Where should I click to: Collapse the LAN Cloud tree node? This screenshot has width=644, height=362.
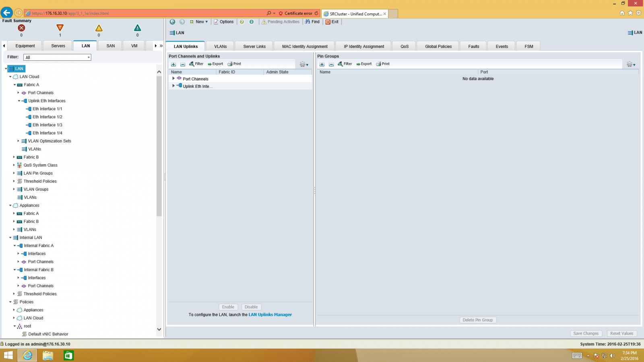click(x=10, y=77)
